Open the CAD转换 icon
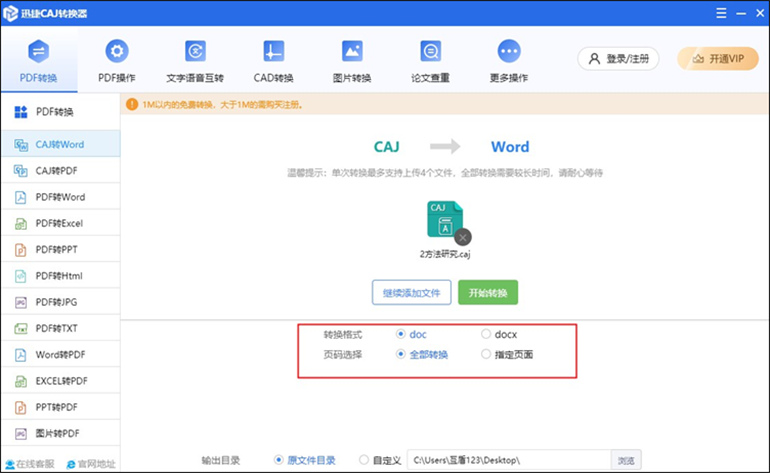This screenshot has width=770, height=473. click(x=274, y=51)
